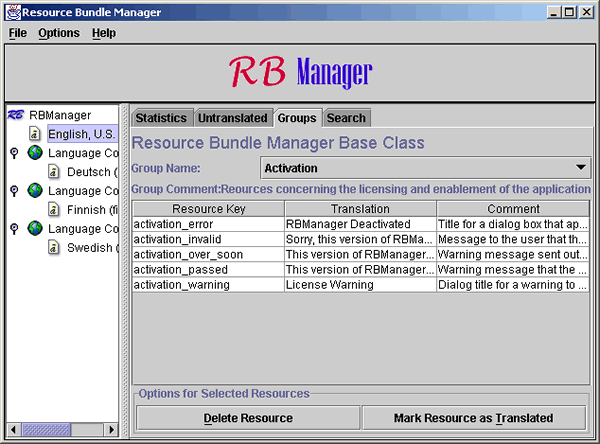Select the Deutsch tree entry
Image resolution: width=600 pixels, height=444 pixels.
point(92,171)
